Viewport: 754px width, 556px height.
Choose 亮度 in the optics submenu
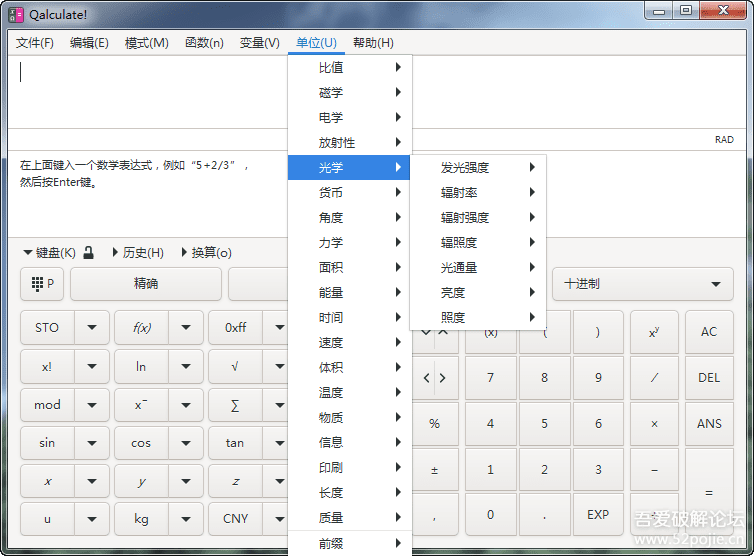pyautogui.click(x=478, y=292)
